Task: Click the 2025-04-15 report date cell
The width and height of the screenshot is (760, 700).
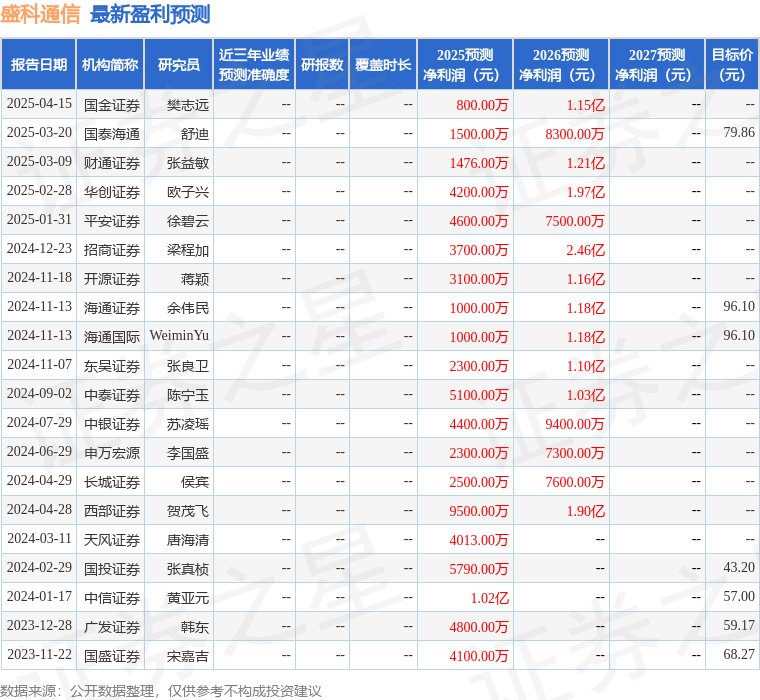Action: pos(39,104)
